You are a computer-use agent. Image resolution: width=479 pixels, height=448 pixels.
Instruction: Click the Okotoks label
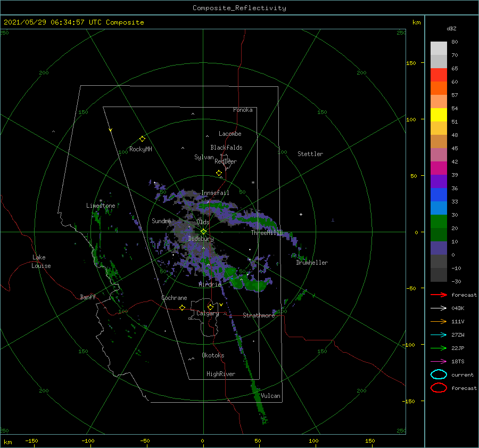coord(213,355)
